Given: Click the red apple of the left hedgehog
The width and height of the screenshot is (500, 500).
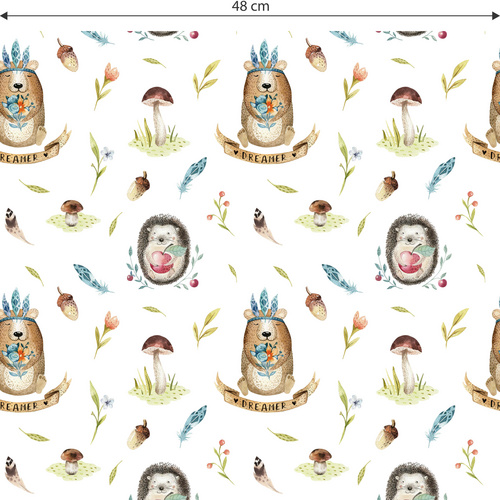Looking at the screenshot, I should pos(162,261).
